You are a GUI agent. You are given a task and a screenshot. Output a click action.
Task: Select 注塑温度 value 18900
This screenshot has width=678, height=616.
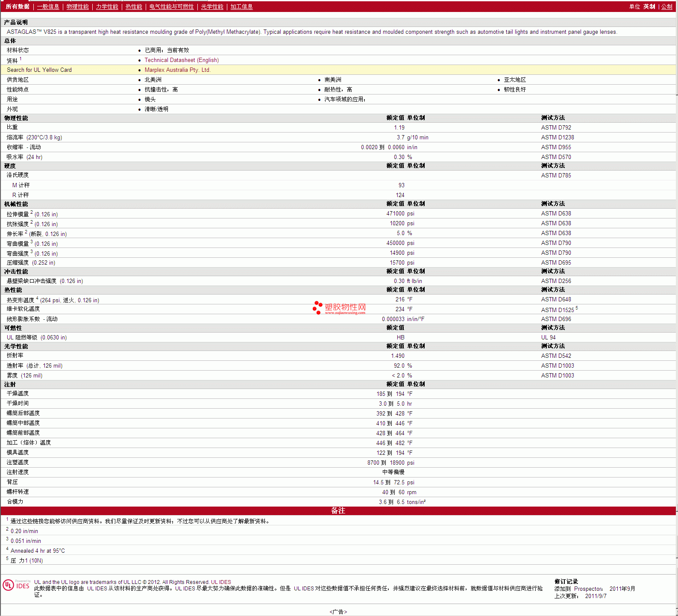coord(397,463)
